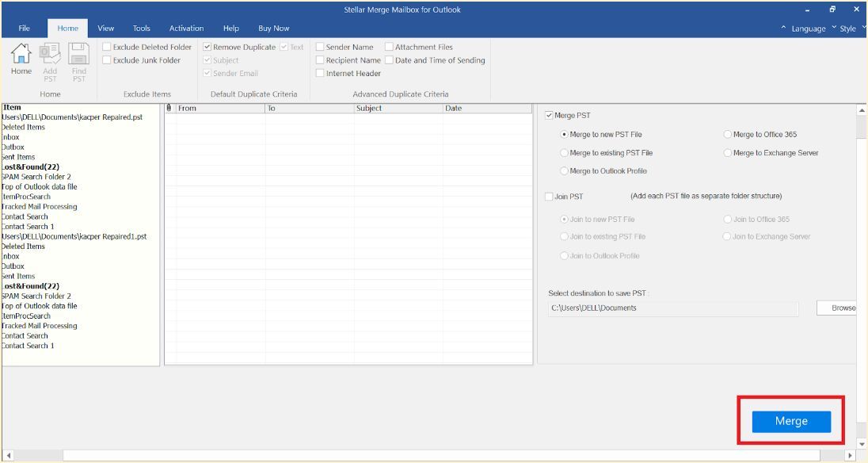Toggle the Merge PST checkbox
Screen dimensions: 868x463
549,115
